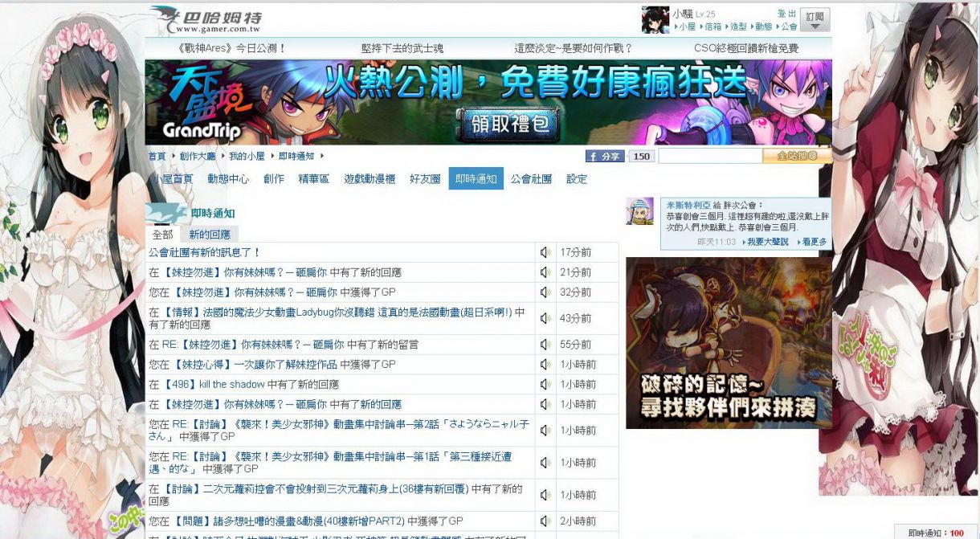
Task: Open 公會社團有新的訊息了 notification
Action: pyautogui.click(x=205, y=252)
